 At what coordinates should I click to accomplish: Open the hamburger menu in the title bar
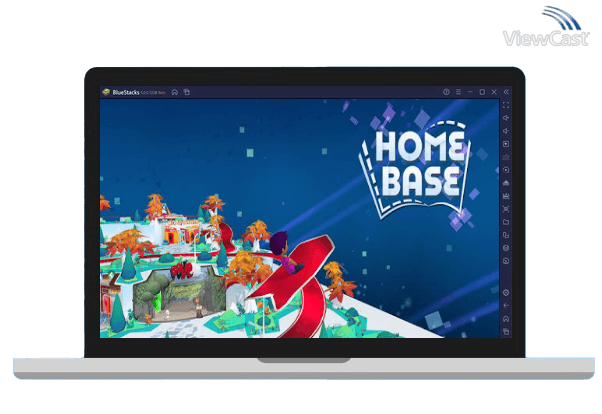click(x=458, y=92)
